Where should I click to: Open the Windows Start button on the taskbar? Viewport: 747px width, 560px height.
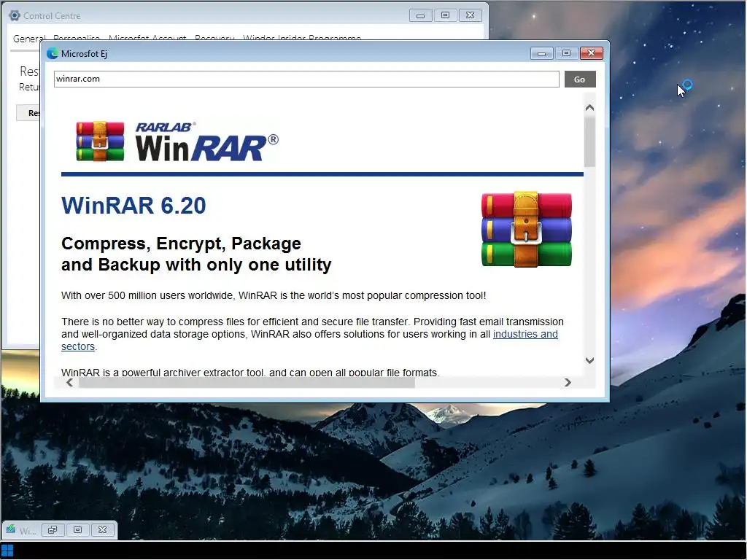[7, 551]
